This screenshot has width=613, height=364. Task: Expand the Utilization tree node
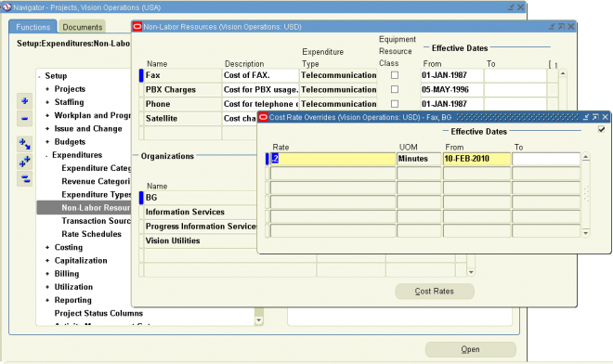point(47,287)
